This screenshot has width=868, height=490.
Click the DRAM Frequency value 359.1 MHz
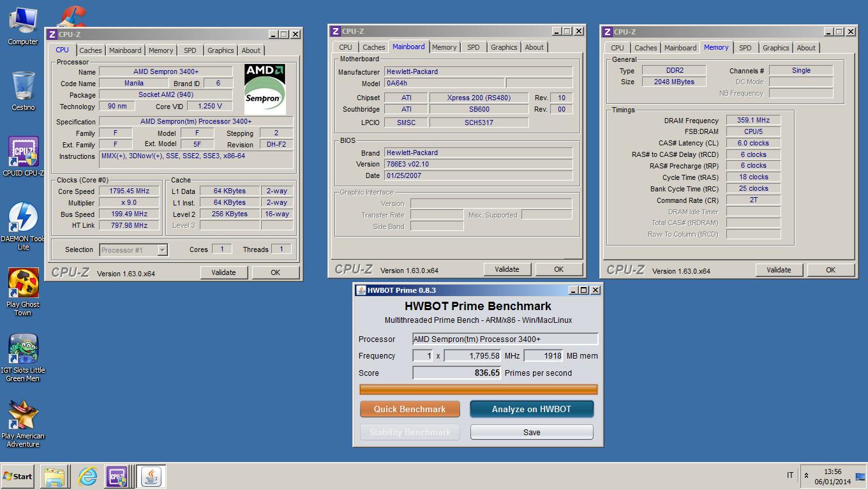pyautogui.click(x=753, y=121)
